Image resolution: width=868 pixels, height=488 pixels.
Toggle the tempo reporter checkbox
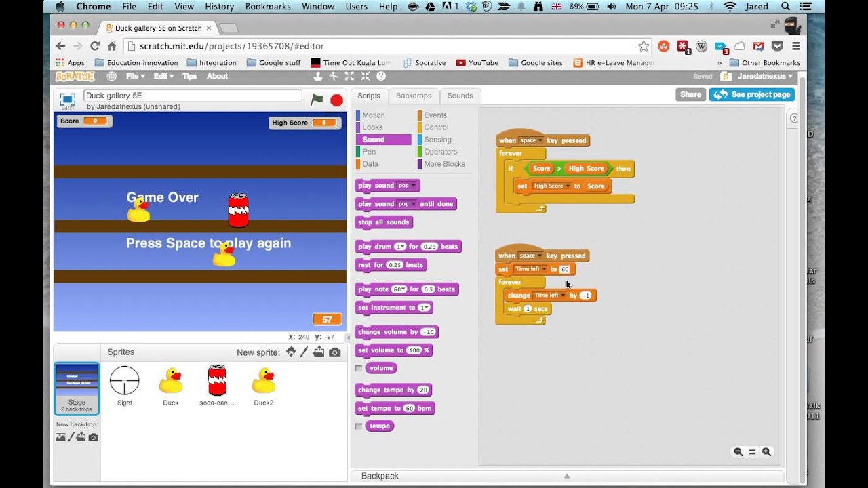[x=359, y=426]
